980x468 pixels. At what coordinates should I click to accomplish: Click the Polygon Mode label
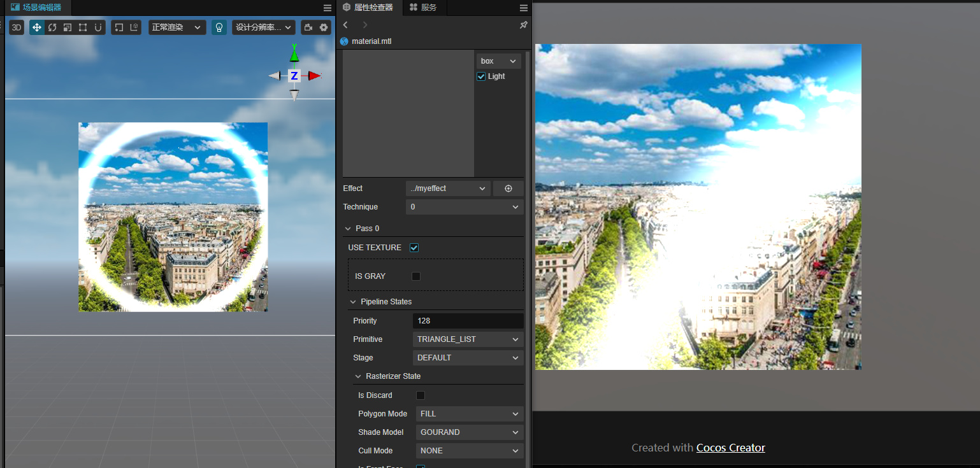click(x=382, y=414)
